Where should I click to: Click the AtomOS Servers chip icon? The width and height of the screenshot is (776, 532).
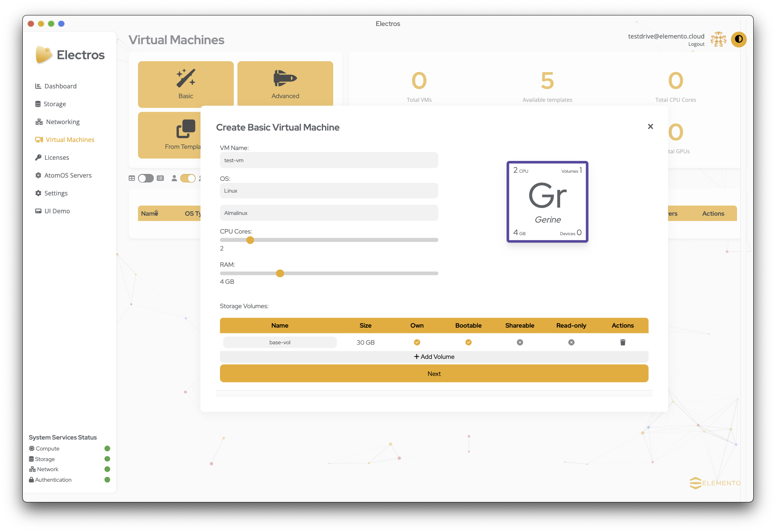[38, 175]
